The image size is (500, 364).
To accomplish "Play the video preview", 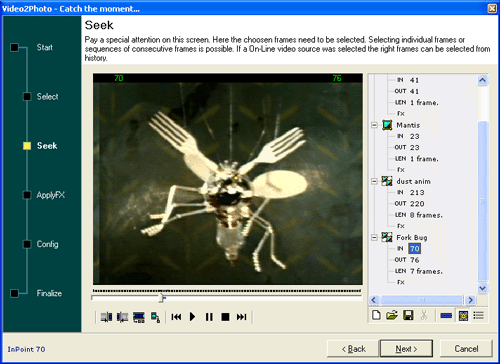I will pyautogui.click(x=192, y=317).
